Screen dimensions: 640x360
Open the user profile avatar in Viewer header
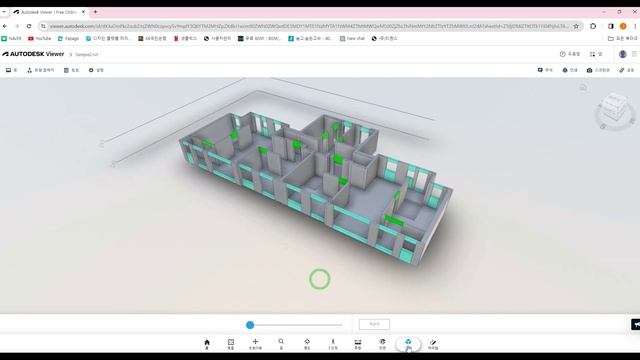click(x=622, y=54)
